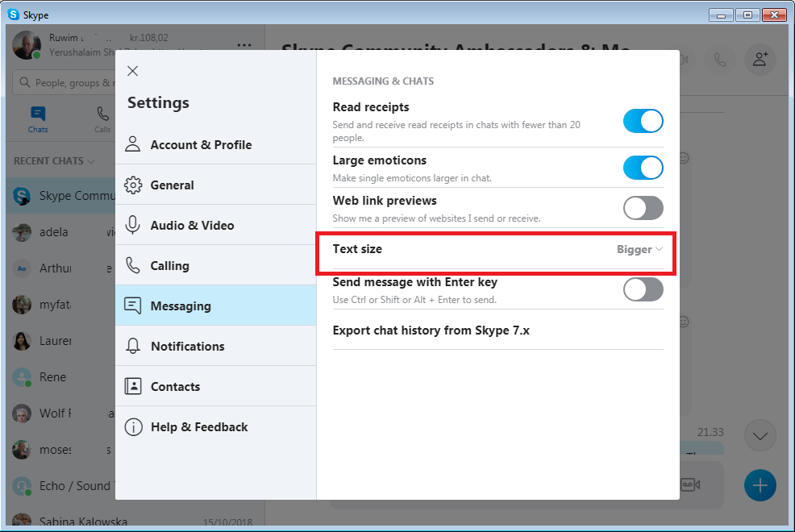Open the Skype Community chat
The width and height of the screenshot is (795, 532).
[x=60, y=196]
